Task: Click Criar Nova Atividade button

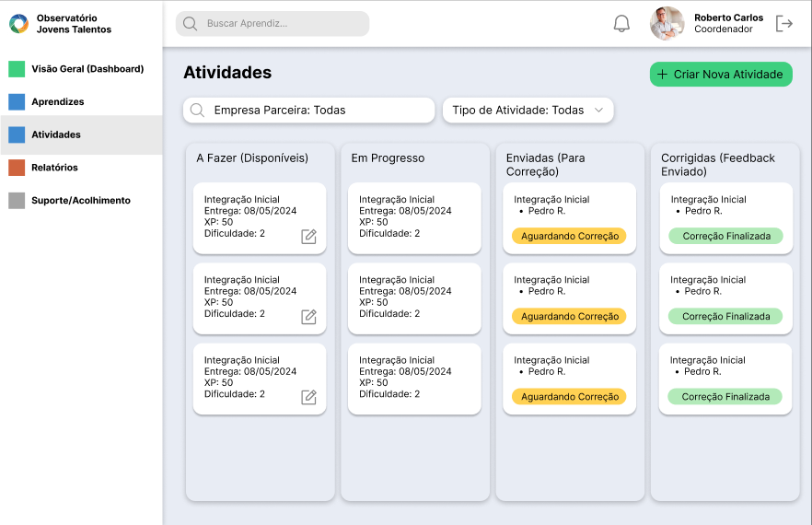Action: pos(721,74)
